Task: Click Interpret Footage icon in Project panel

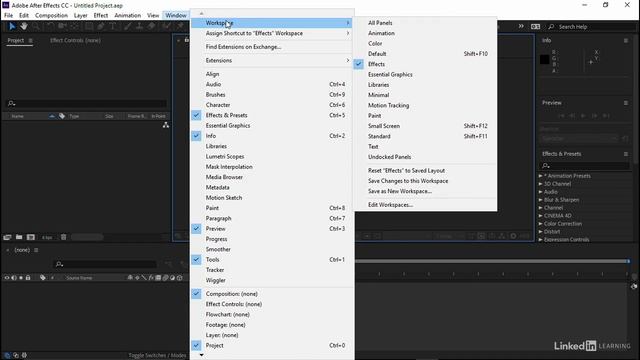Action: [7, 237]
